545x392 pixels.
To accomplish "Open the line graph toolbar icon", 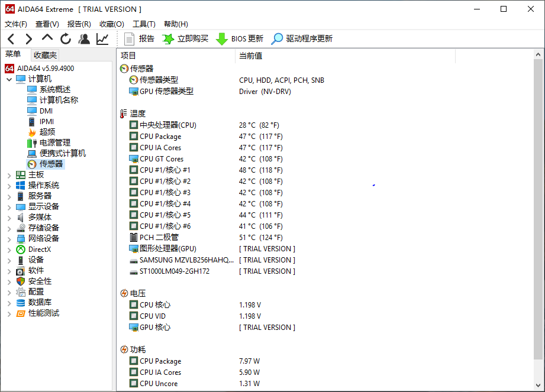I will 102,39.
